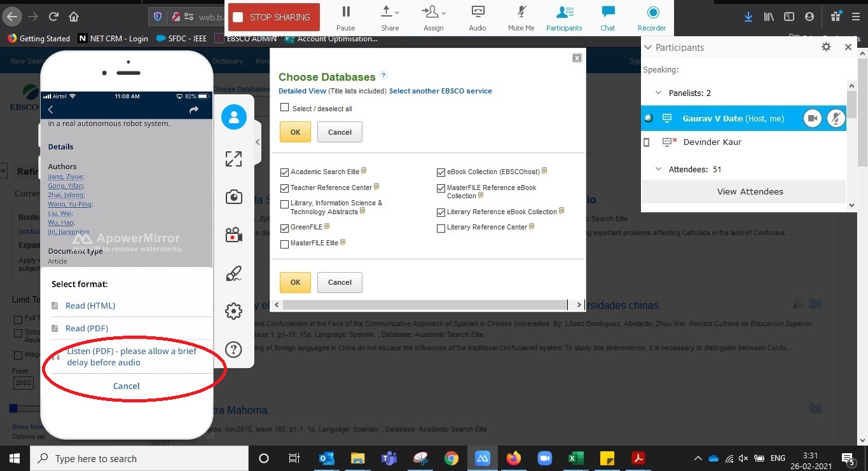This screenshot has width=868, height=471.
Task: Collapse the Panelists section
Action: pos(659,93)
